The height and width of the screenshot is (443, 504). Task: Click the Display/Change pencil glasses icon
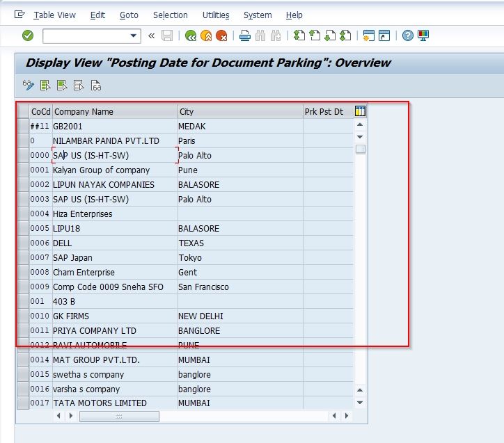tap(29, 86)
